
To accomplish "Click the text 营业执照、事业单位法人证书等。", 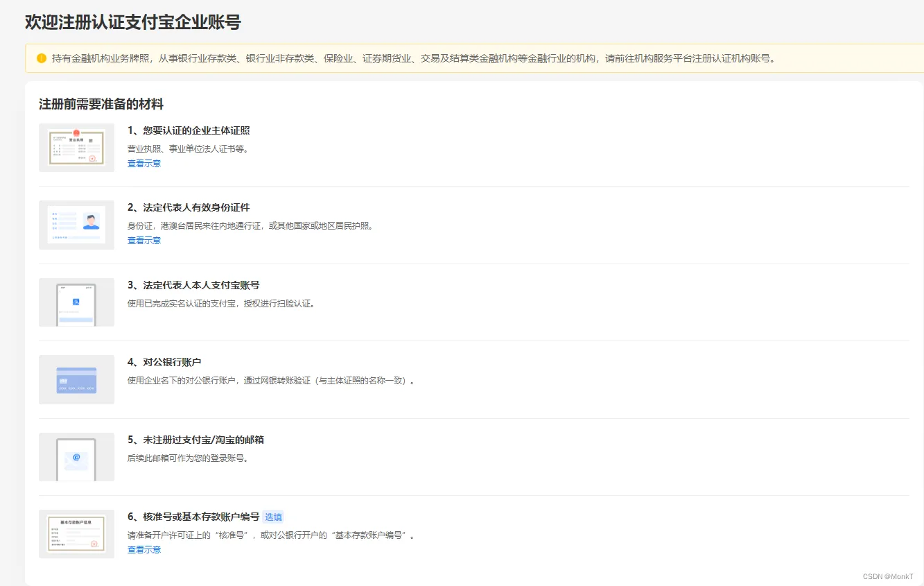I will (188, 148).
